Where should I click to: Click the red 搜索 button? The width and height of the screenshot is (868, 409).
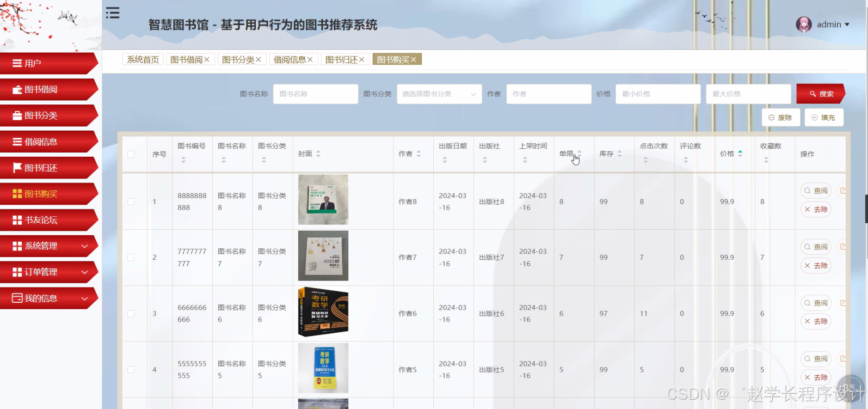pyautogui.click(x=821, y=94)
